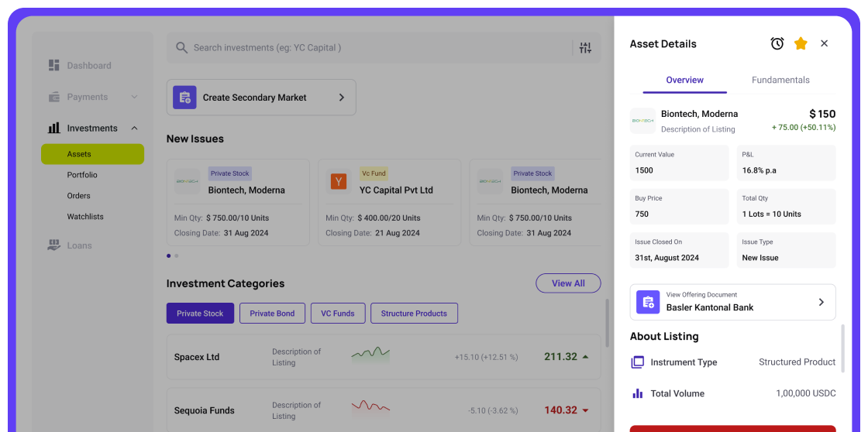Viewport: 868px width, 432px height.
Task: Toggle the yellow star favorite icon
Action: [x=801, y=43]
